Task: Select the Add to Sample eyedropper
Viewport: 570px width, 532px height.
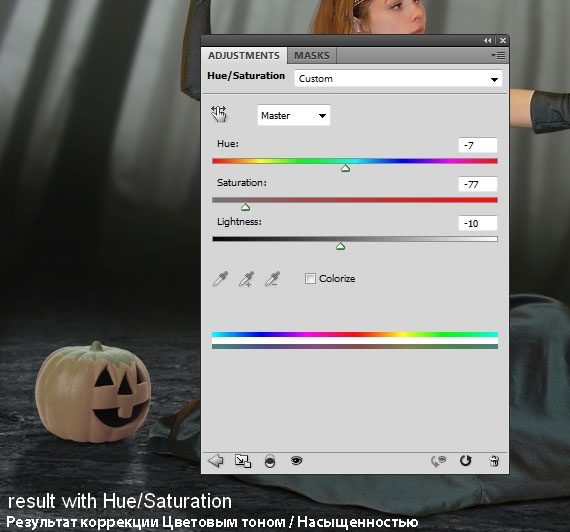Action: (x=246, y=279)
